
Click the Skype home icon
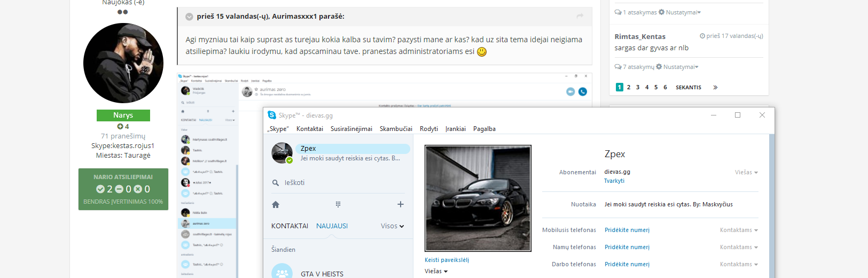point(276,205)
